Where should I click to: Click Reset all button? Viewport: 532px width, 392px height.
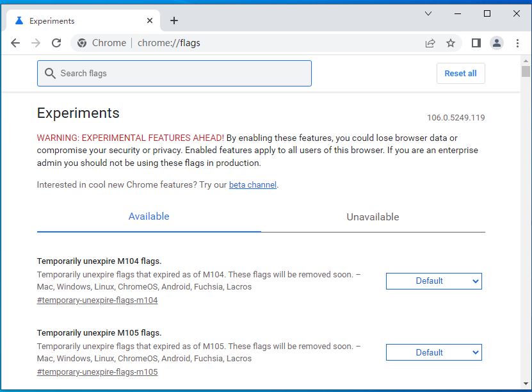coord(460,73)
